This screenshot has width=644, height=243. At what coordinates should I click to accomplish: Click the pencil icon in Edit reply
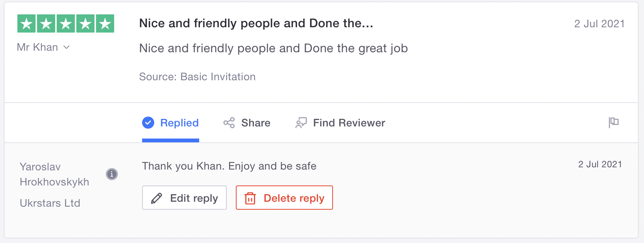tap(156, 198)
